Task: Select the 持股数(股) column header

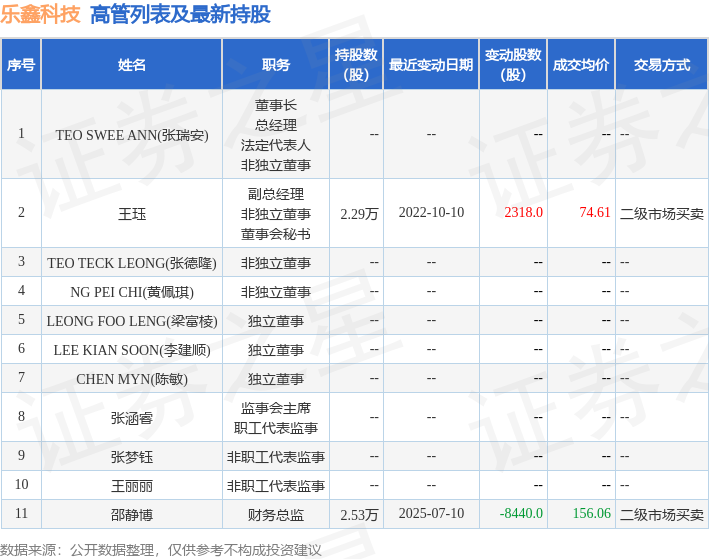Action: click(356, 65)
